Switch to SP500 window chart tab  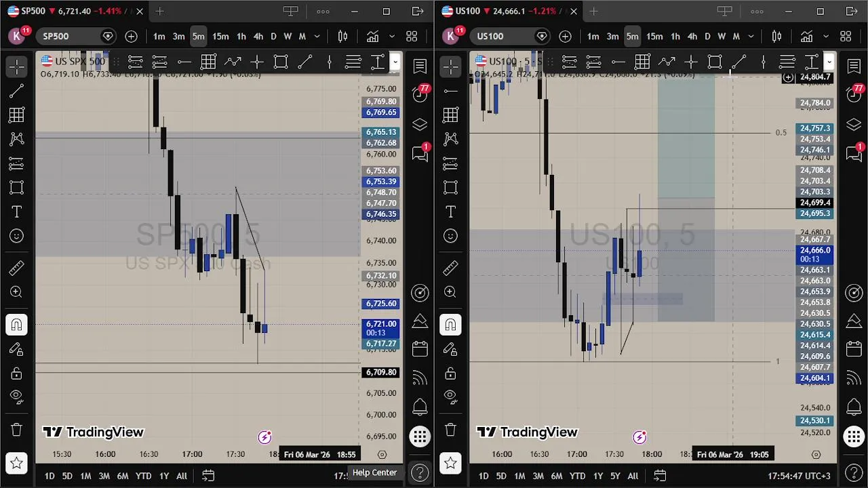click(75, 11)
